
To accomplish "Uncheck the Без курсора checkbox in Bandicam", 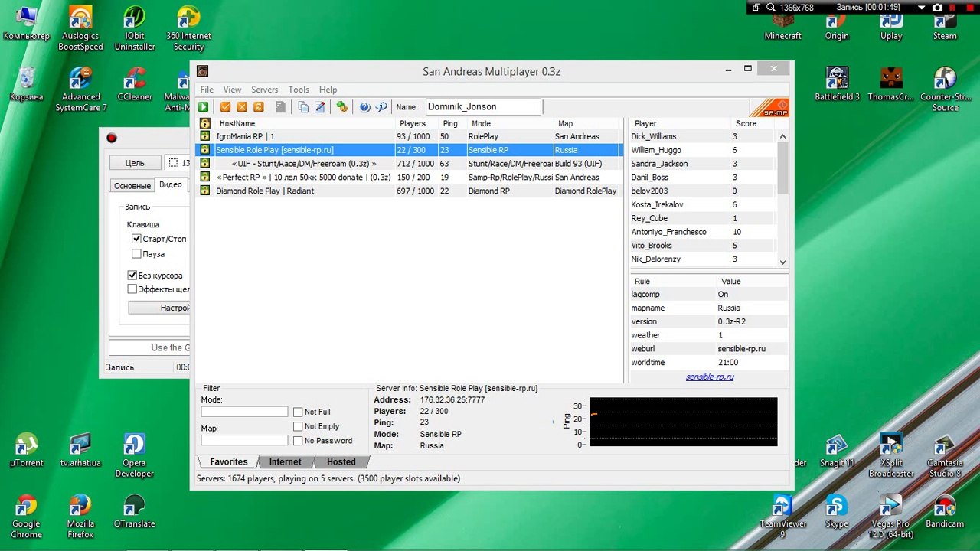I will tap(132, 275).
